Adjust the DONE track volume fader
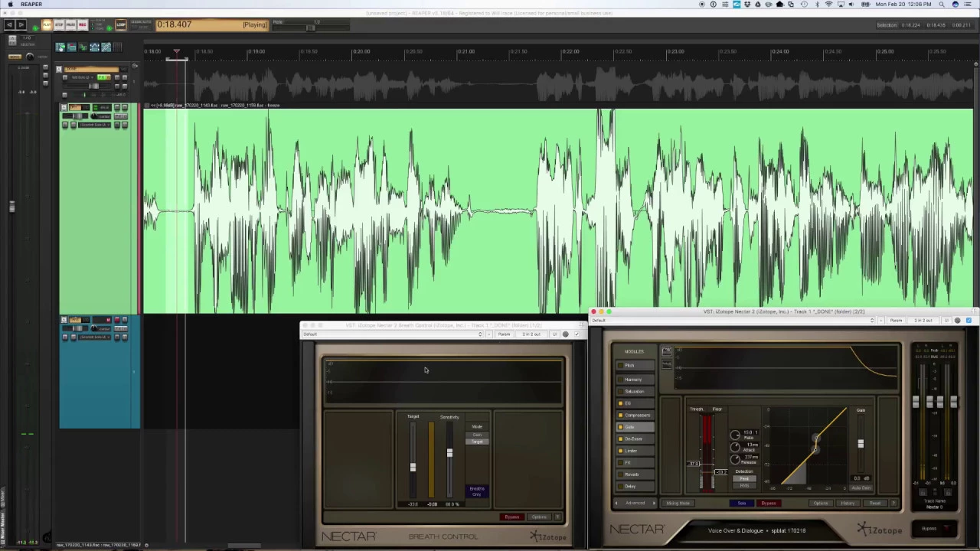980x551 pixels. click(x=93, y=86)
